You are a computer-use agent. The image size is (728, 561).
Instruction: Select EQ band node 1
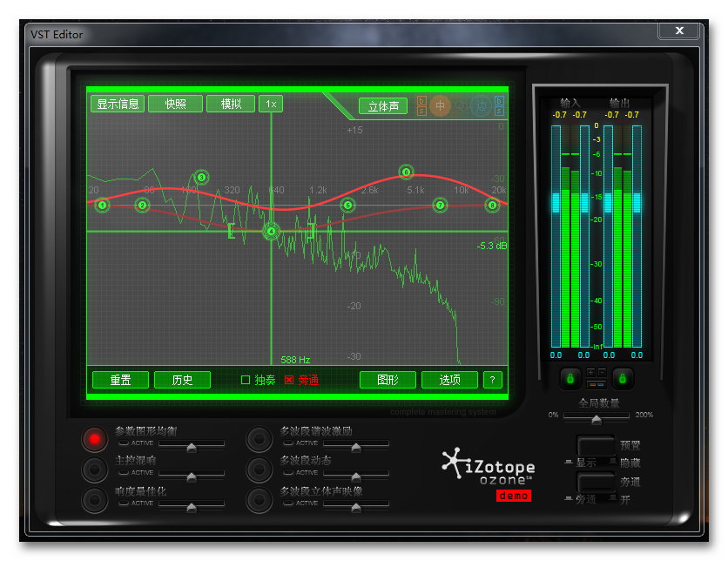click(102, 205)
